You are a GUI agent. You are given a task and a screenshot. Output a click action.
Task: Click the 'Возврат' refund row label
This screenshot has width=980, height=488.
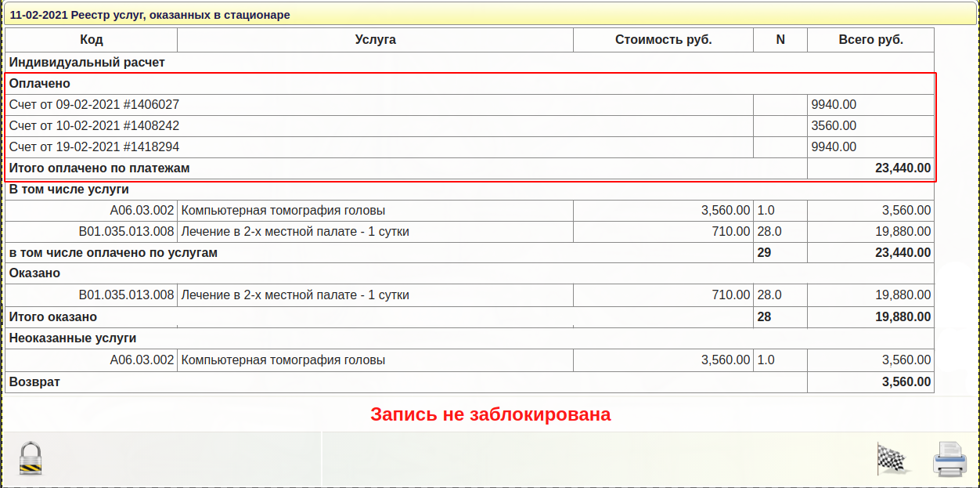point(34,382)
